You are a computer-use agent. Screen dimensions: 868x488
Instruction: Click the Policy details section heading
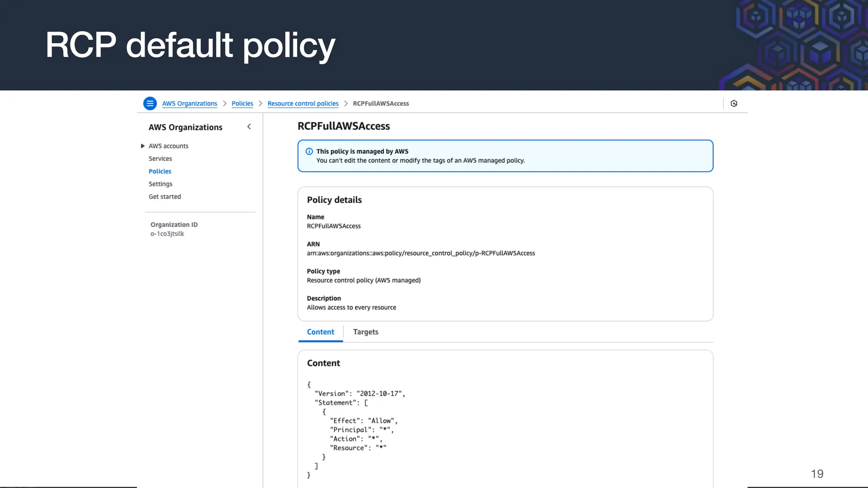tap(334, 200)
